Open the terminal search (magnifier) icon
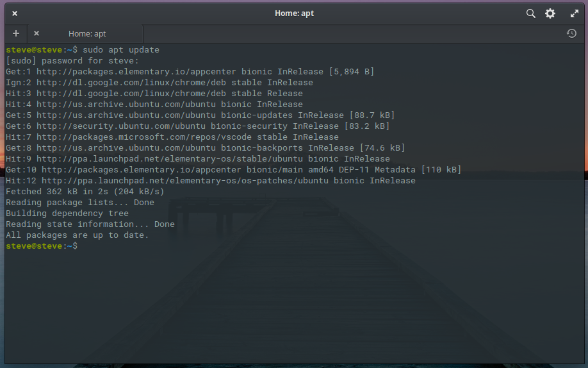 530,13
